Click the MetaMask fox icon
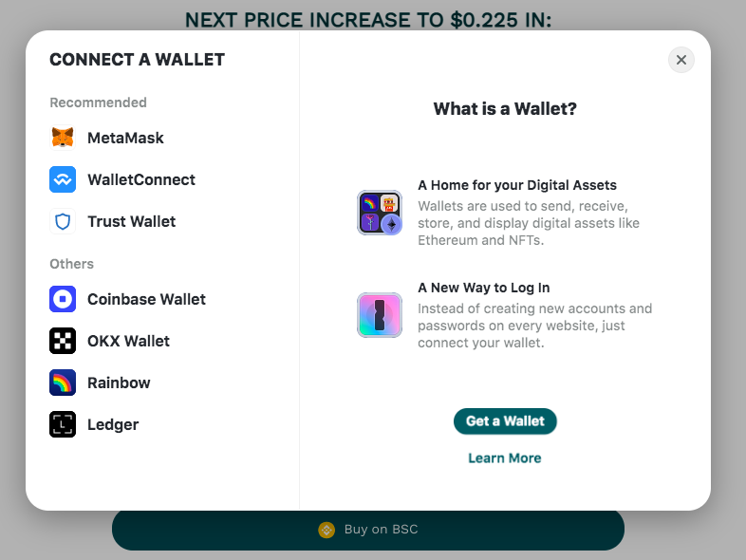 click(63, 138)
